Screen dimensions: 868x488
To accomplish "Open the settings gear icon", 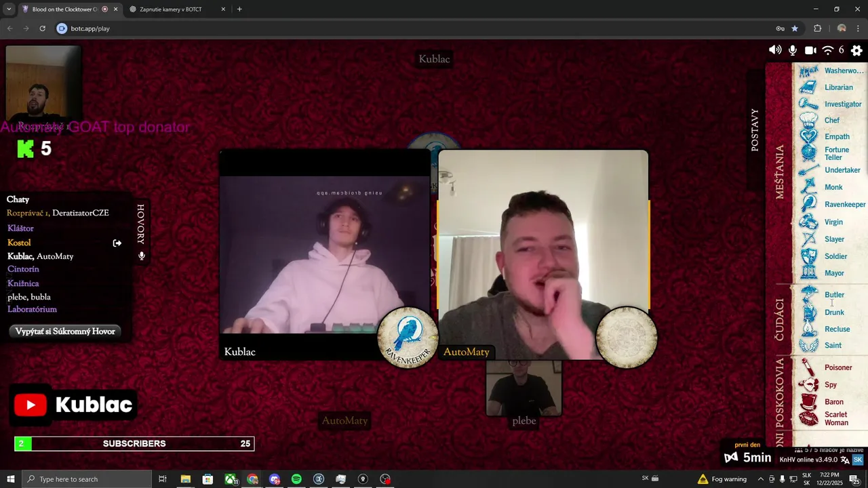I will [x=856, y=51].
